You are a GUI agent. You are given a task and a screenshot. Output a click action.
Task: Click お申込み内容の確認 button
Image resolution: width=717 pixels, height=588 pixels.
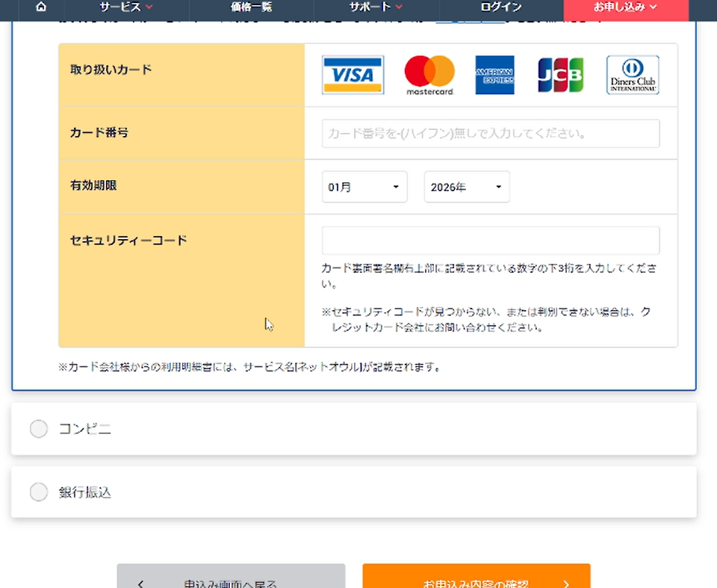click(x=477, y=576)
